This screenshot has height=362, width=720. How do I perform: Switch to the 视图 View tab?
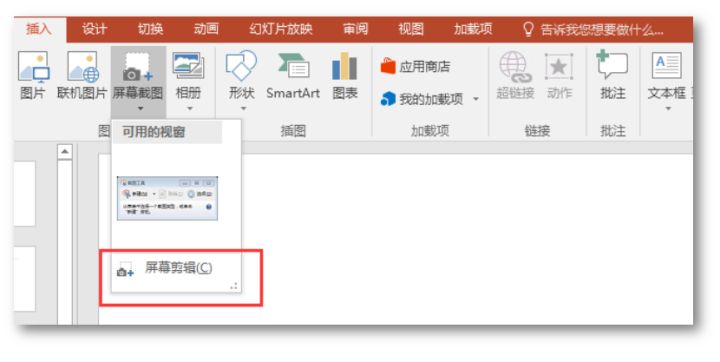click(411, 30)
